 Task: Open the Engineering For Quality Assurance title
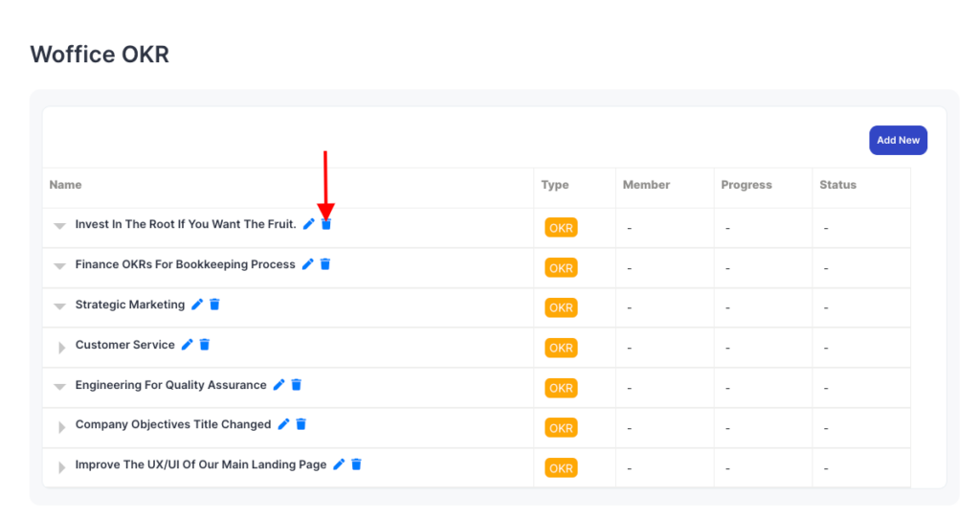pos(170,385)
